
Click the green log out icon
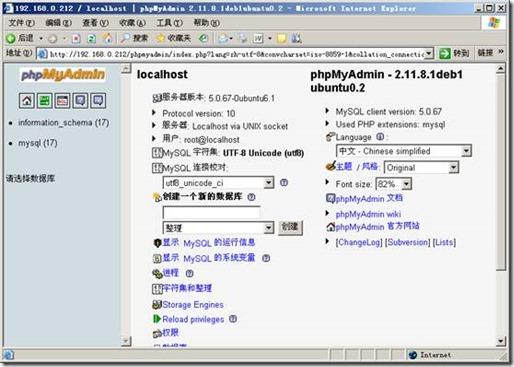coord(45,100)
